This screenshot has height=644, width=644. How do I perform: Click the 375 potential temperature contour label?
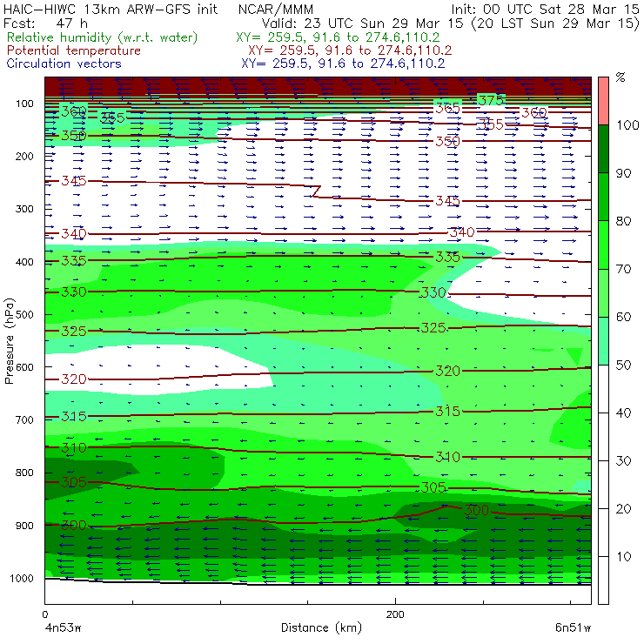[491, 100]
